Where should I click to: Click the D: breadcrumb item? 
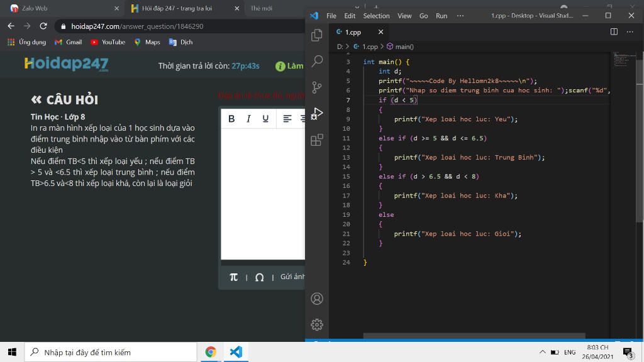pos(340,47)
